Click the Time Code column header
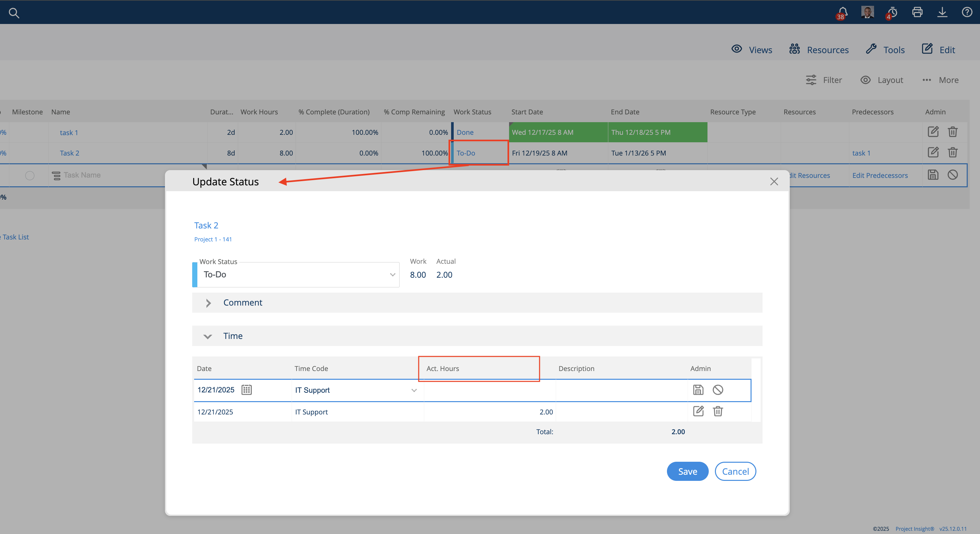 pos(311,368)
